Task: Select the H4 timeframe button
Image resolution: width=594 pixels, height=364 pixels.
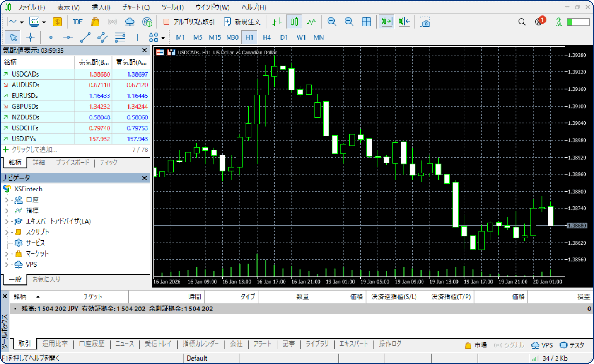Action: coord(266,37)
